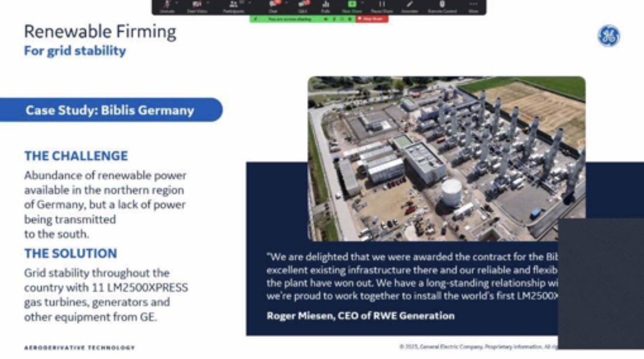Click the 11 LM2500XPRESS solution paragraph
644x359 pixels.
pyautogui.click(x=106, y=295)
